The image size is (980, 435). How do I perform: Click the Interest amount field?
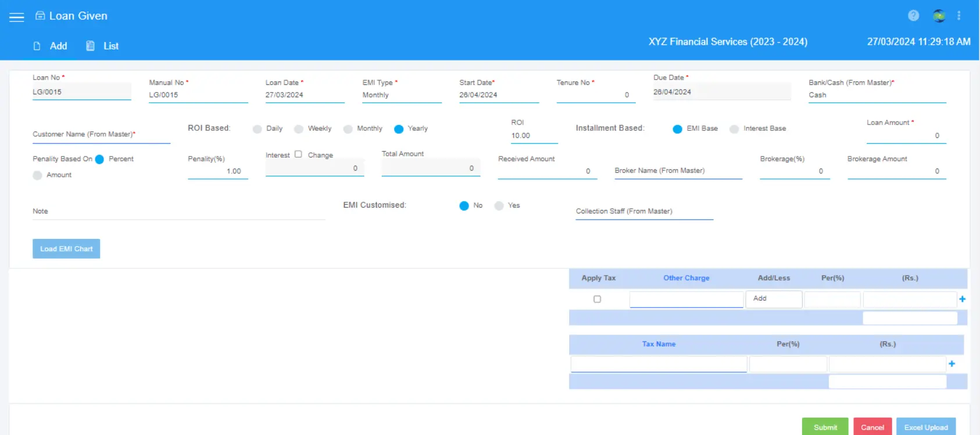point(314,168)
